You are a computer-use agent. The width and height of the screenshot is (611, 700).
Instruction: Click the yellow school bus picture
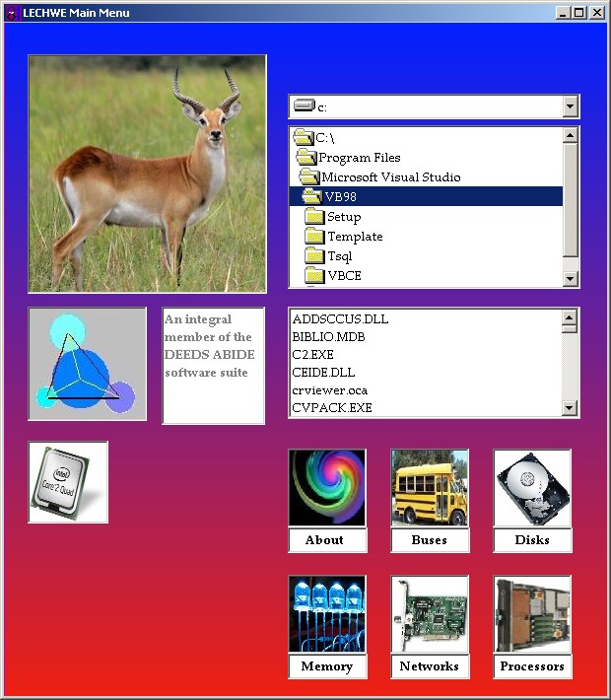click(430, 487)
